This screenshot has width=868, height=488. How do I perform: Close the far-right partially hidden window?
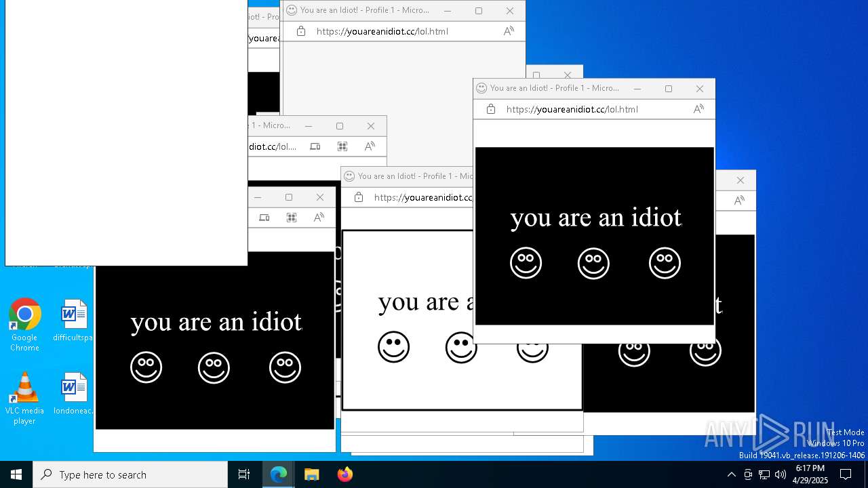[x=740, y=180]
